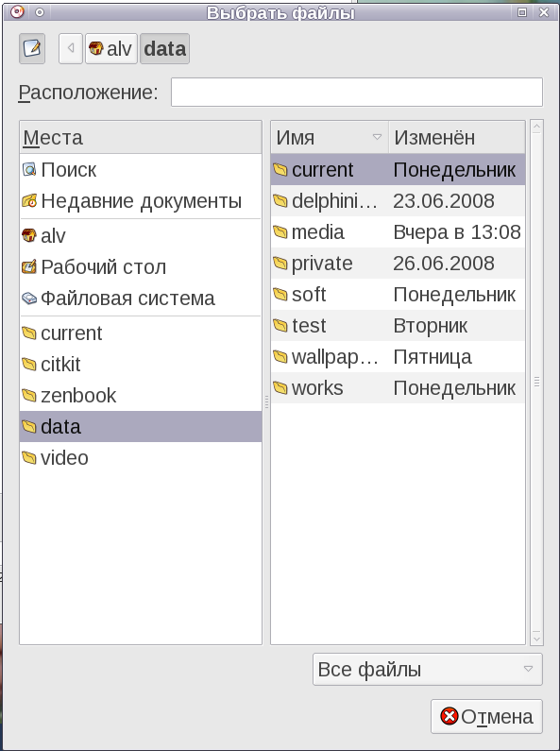Viewport: 560px width, 751px height.
Task: Choose Рабочий стол desktop location
Action: (x=141, y=266)
